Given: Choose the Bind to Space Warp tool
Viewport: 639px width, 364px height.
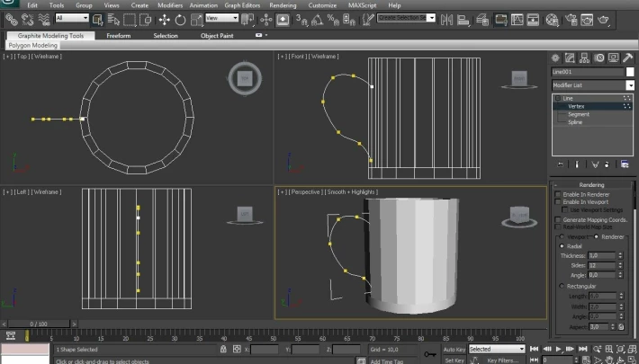Looking at the screenshot, I should (x=43, y=19).
